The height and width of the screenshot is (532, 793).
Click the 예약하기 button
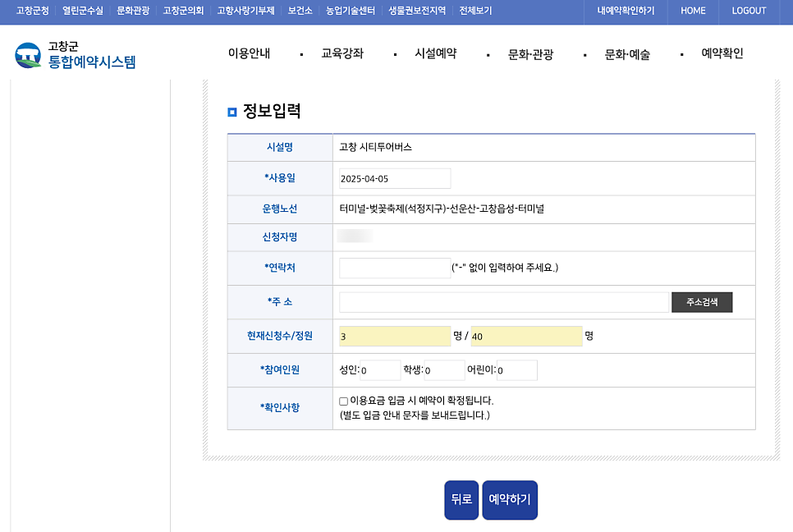click(x=510, y=500)
